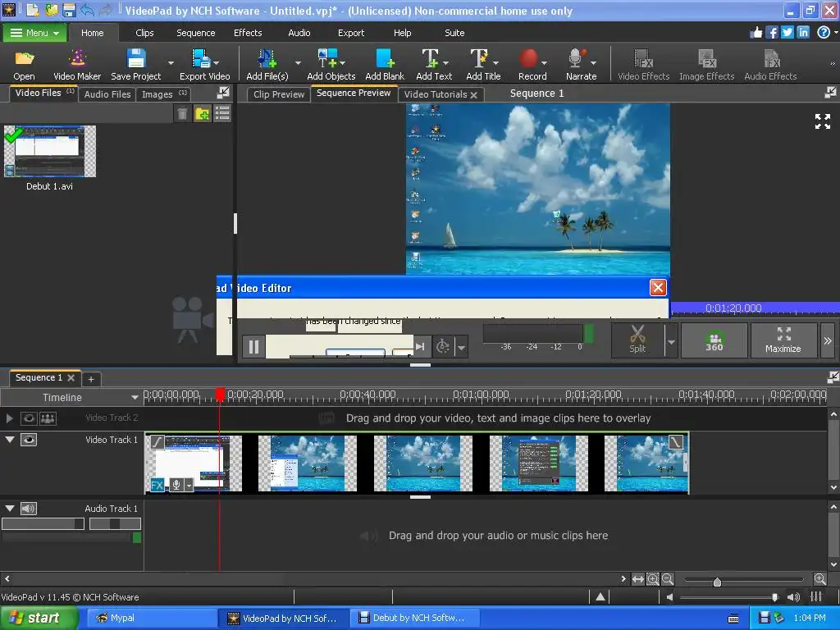
Task: Expand more preview tools chevron
Action: [828, 340]
